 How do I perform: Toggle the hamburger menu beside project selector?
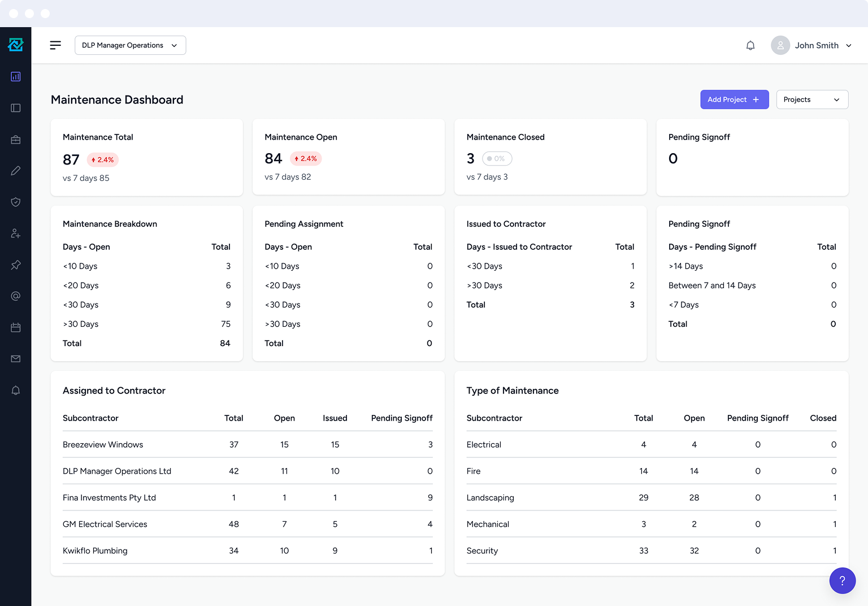pyautogui.click(x=55, y=45)
